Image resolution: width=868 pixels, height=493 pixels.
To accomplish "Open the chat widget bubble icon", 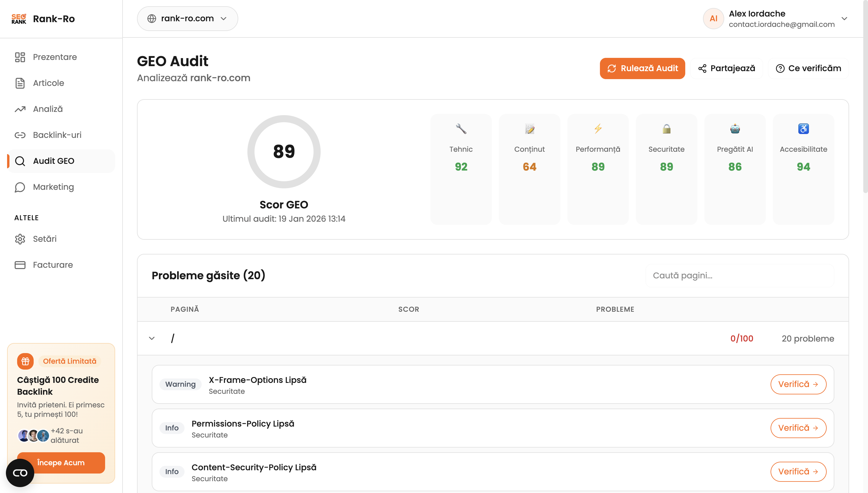I will [20, 473].
